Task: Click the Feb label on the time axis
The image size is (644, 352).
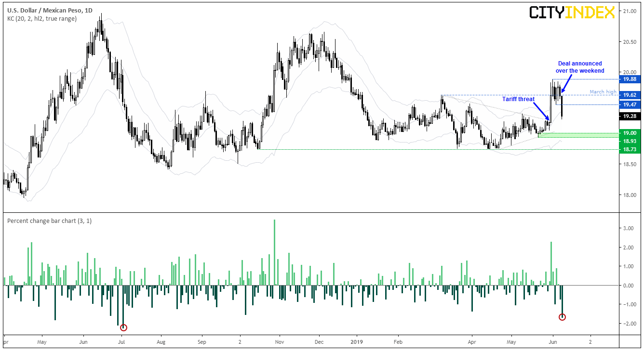Action: 398,341
